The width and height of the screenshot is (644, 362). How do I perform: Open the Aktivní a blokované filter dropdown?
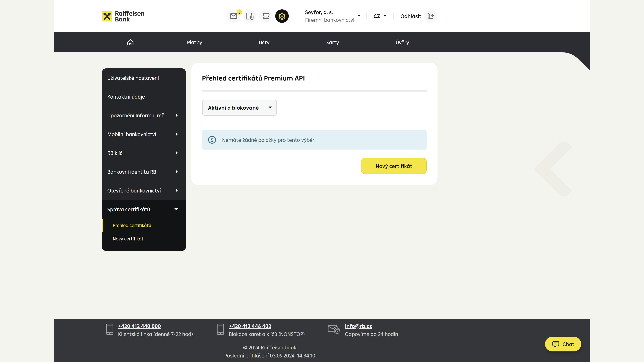click(x=239, y=108)
